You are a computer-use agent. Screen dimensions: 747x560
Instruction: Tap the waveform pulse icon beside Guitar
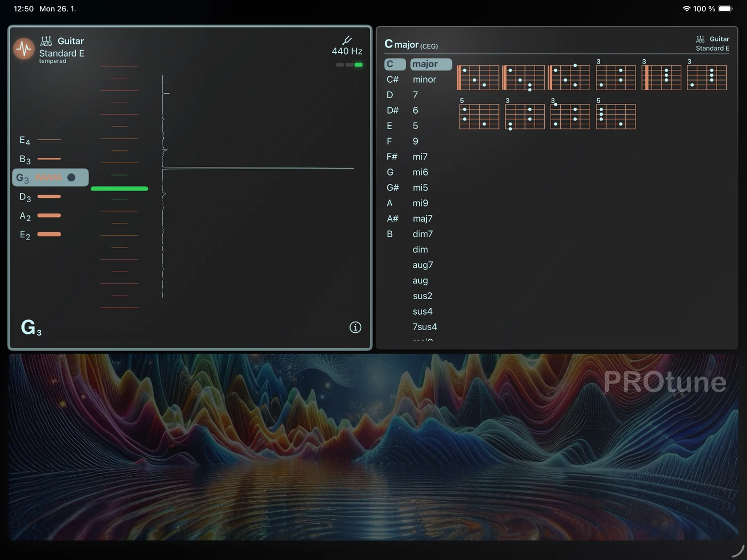click(x=24, y=49)
